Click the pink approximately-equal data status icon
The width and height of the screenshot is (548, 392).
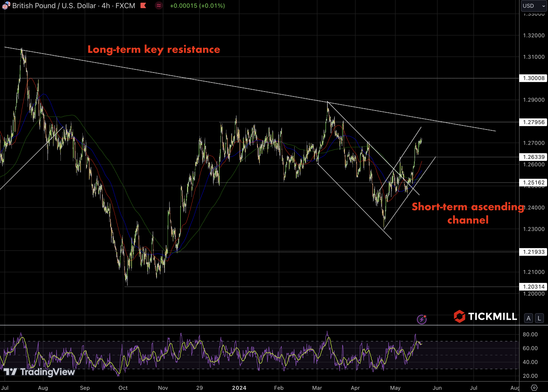click(159, 6)
